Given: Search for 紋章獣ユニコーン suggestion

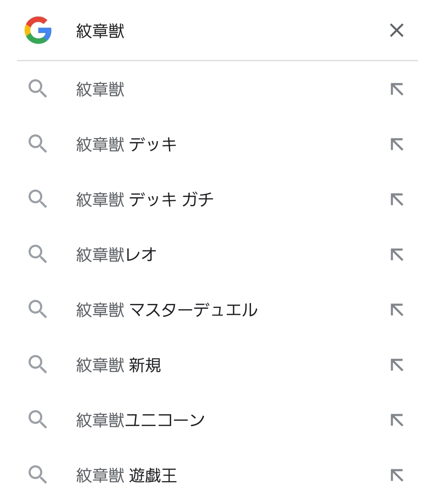Looking at the screenshot, I should [141, 420].
